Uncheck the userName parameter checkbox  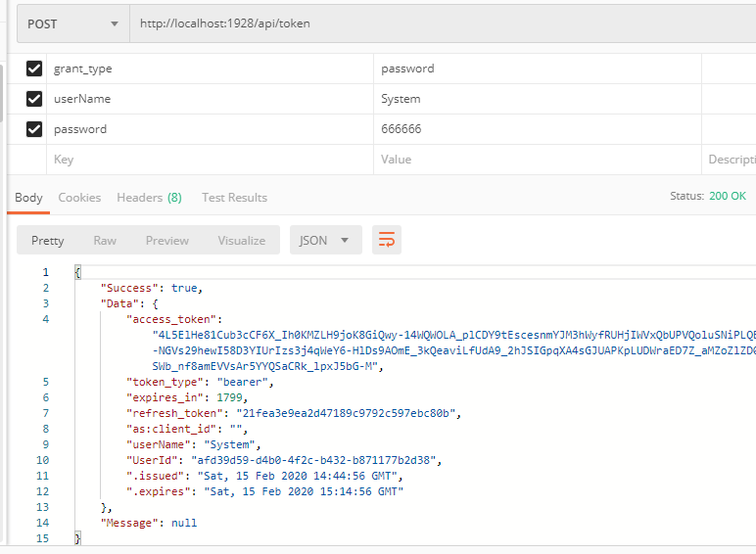pyautogui.click(x=34, y=99)
